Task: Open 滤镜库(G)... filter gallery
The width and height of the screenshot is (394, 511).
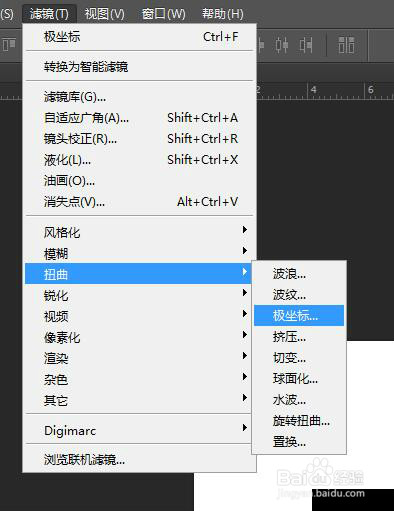Action: point(139,97)
